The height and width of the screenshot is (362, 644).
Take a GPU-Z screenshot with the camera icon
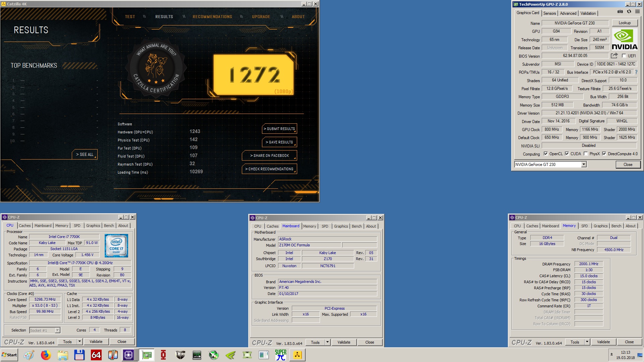(x=620, y=12)
